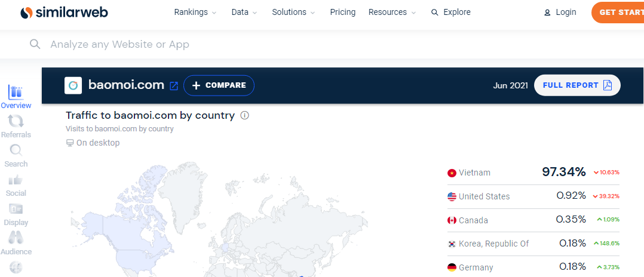The height and width of the screenshot is (277, 644).
Task: Open the Search sidebar section
Action: (x=16, y=151)
